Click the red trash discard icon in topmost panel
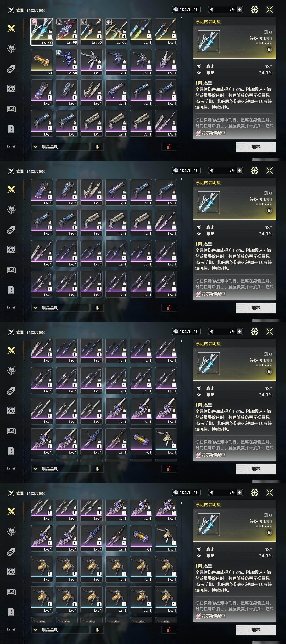 click(169, 147)
